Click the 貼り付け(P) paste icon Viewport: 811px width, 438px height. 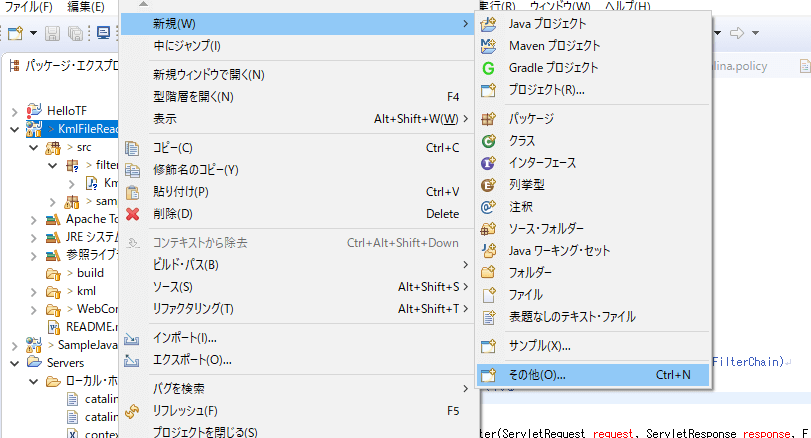pyautogui.click(x=132, y=192)
